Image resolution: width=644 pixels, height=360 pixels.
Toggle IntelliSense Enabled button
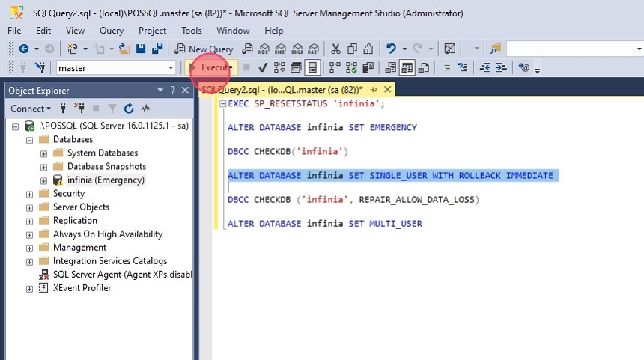coord(312,67)
